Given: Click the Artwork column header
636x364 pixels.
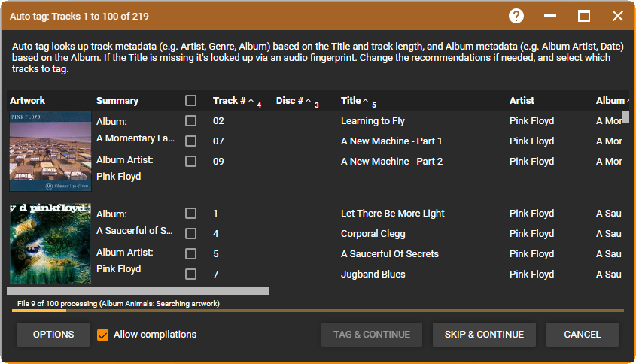Looking at the screenshot, I should point(28,101).
